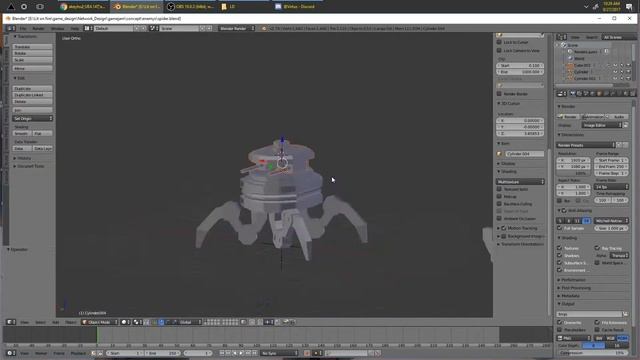This screenshot has height=360, width=640.
Task: Click the Audio render button
Action: [617, 116]
